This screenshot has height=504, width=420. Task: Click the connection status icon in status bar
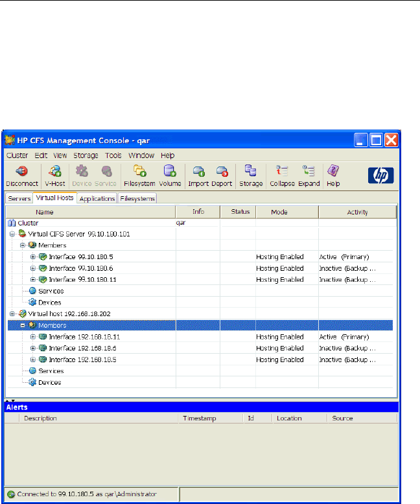(11, 494)
